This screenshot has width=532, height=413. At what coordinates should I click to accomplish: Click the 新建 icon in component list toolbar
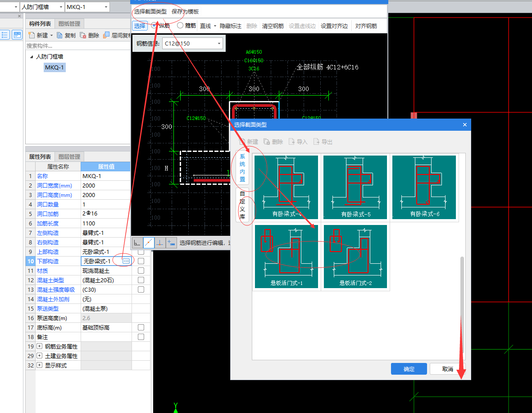[32, 35]
